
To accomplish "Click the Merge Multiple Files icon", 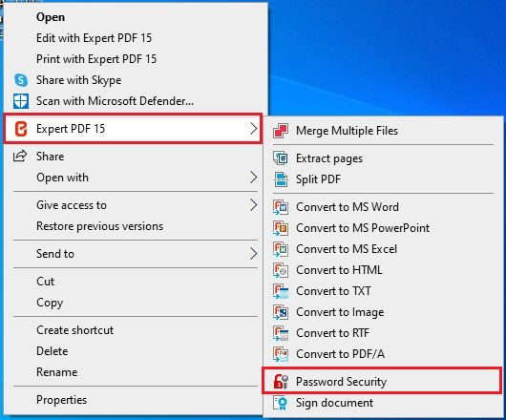I will 281,131.
